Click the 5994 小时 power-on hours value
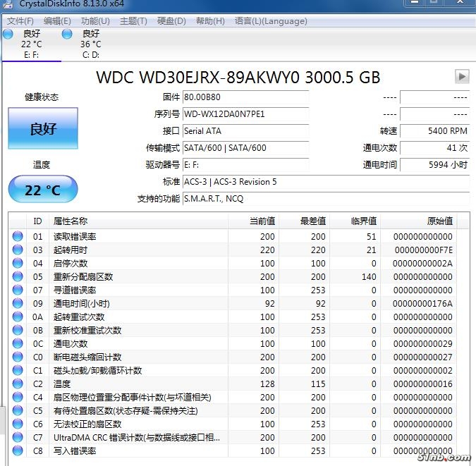 click(434, 165)
